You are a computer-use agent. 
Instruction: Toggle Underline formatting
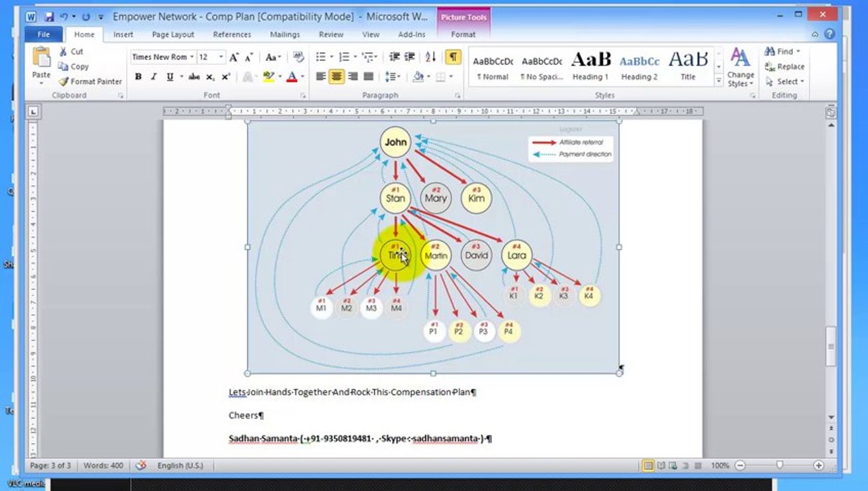[169, 77]
